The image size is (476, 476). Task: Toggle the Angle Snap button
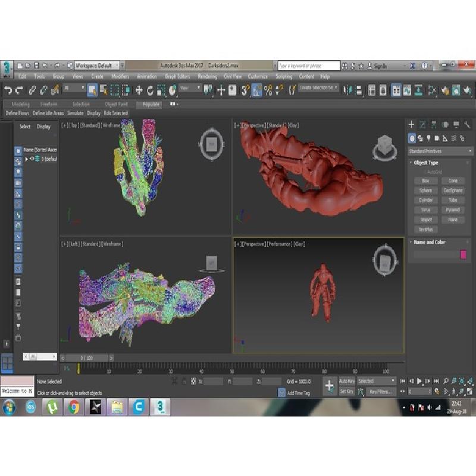pos(256,90)
